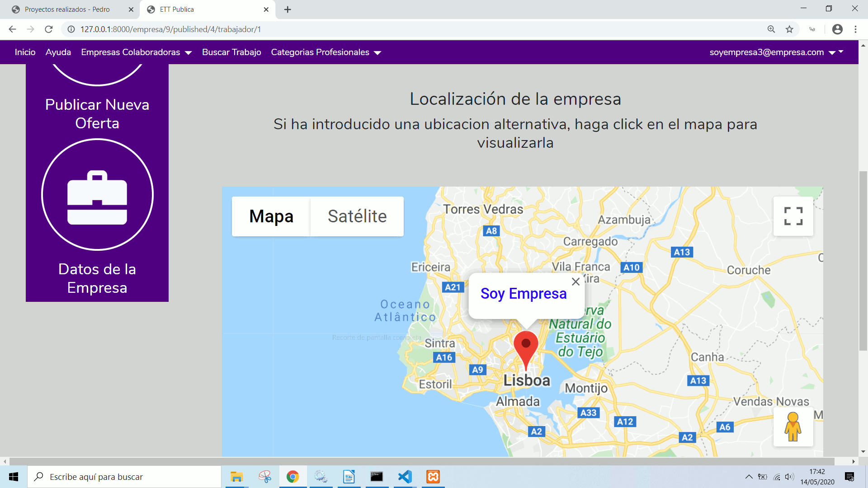Switch map to Mapa view
Viewport: 868px width, 488px height.
pos(271,216)
